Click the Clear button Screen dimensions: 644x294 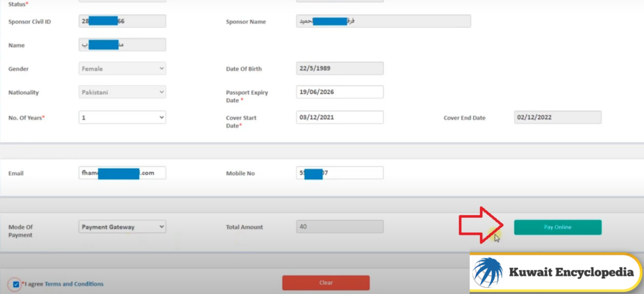(326, 282)
